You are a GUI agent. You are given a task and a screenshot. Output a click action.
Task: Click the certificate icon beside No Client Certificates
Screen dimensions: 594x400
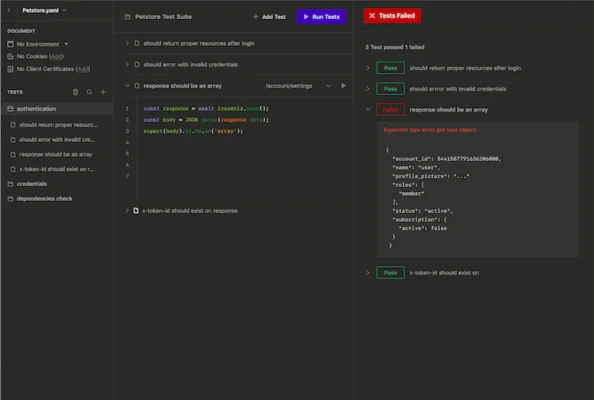coord(10,69)
